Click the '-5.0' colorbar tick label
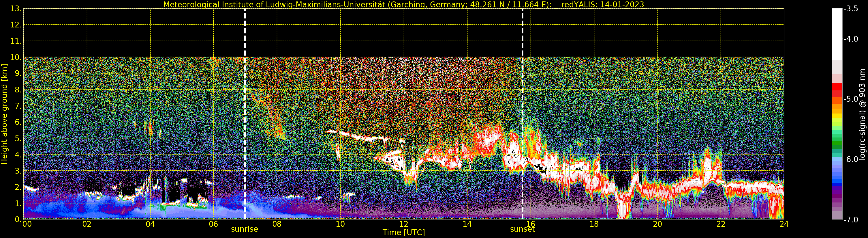 tap(851, 99)
